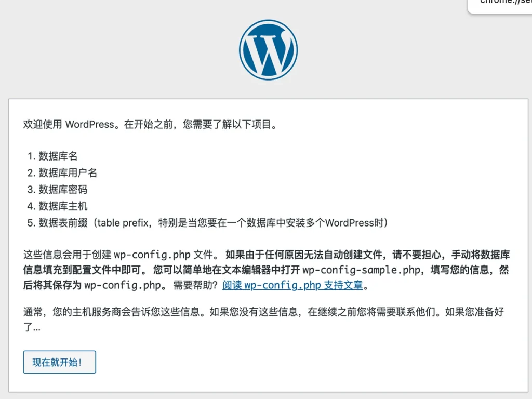Select list item 4 '数据库主机'
Viewport: 532px width, 399px height.
(57, 206)
